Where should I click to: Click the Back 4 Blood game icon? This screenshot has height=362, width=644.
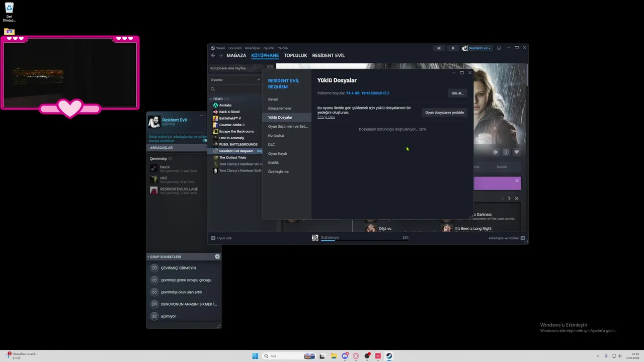coord(215,112)
